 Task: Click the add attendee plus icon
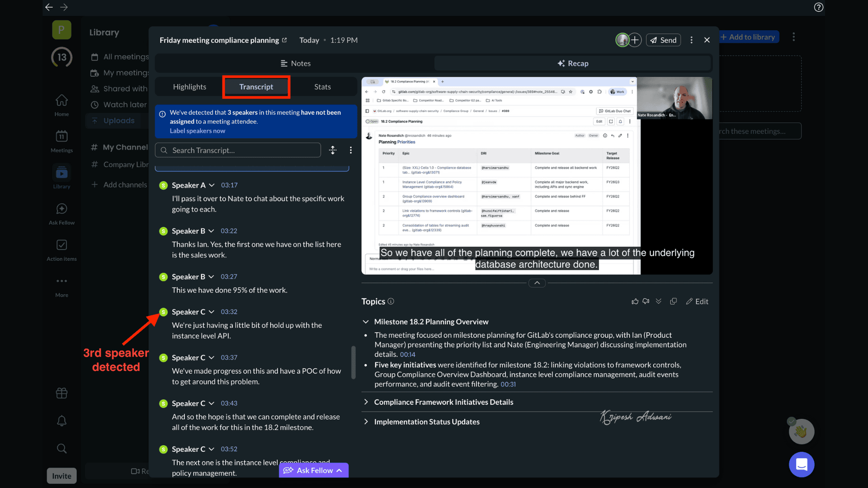(635, 40)
